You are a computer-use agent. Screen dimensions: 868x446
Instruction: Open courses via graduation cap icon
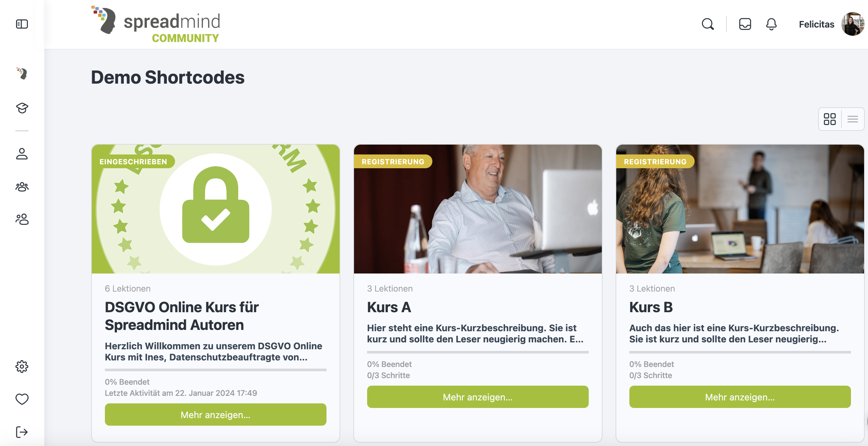coord(22,108)
